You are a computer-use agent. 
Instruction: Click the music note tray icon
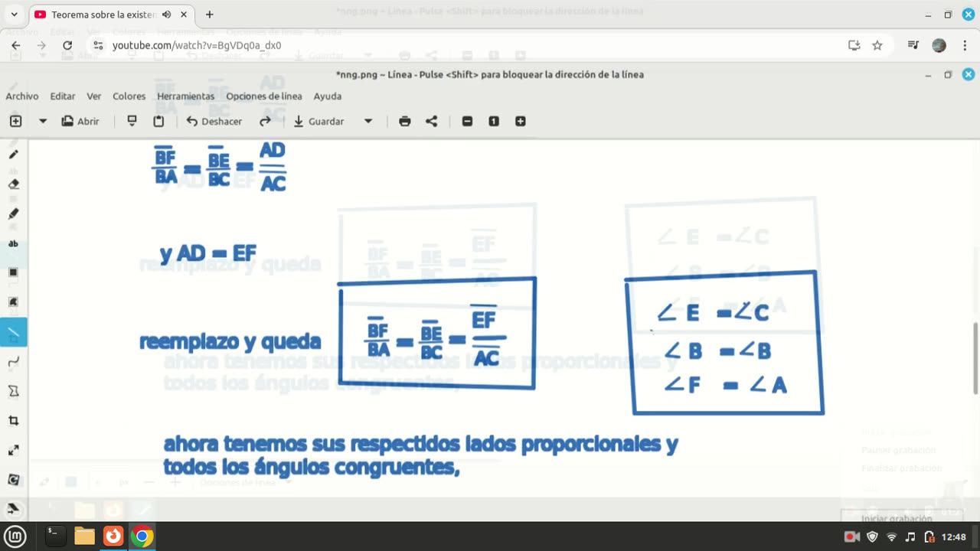point(910,536)
